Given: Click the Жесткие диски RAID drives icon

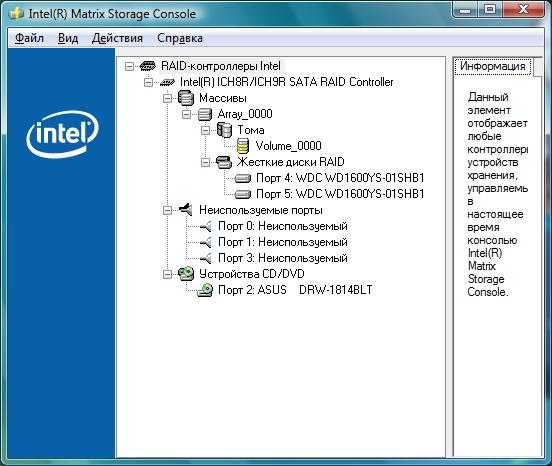Looking at the screenshot, I should [224, 162].
